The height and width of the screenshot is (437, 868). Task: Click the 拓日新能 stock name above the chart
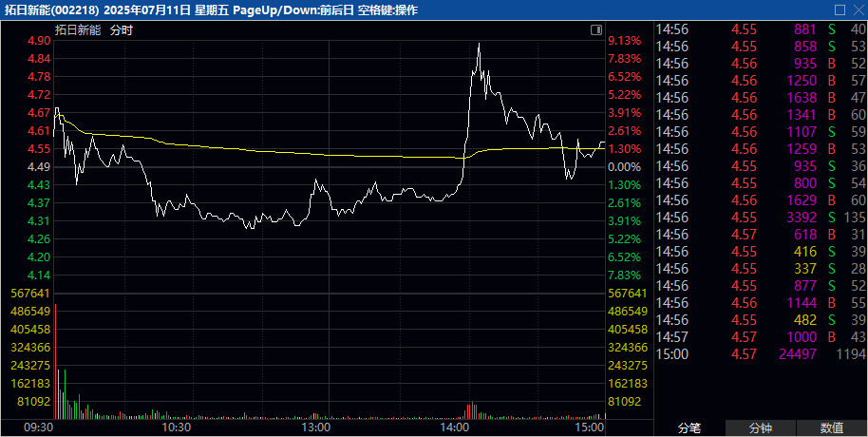[x=78, y=29]
